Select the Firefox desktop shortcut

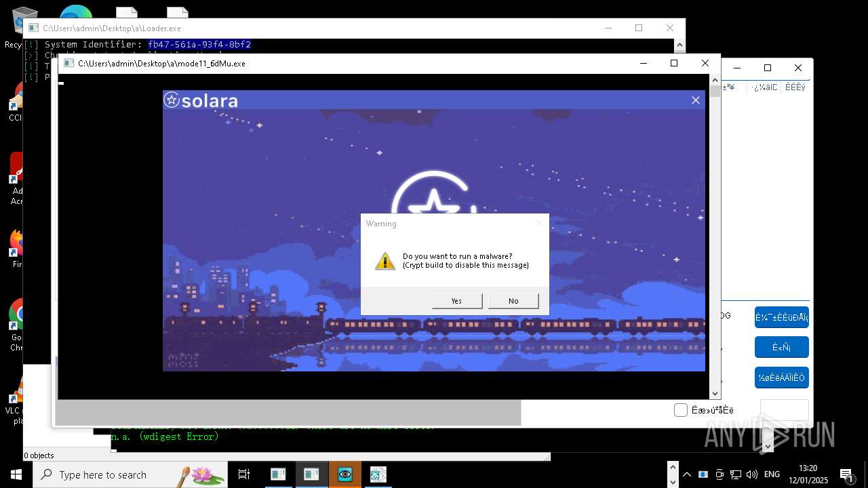[x=17, y=248]
